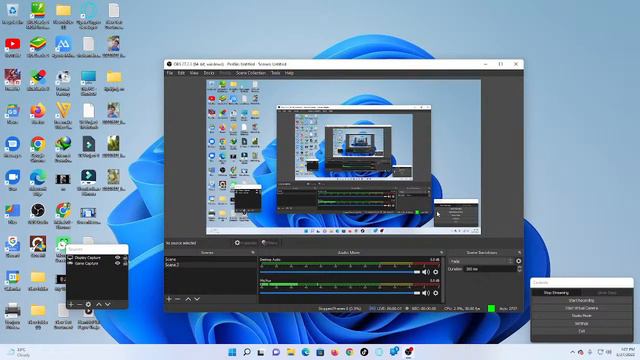Click the OBS preview canvas
The image size is (640, 360).
coord(343,157)
